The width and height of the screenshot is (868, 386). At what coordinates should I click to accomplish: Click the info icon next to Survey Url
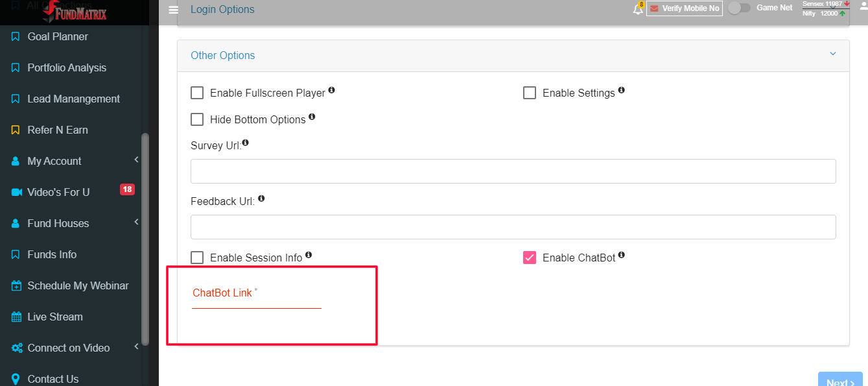coord(245,143)
